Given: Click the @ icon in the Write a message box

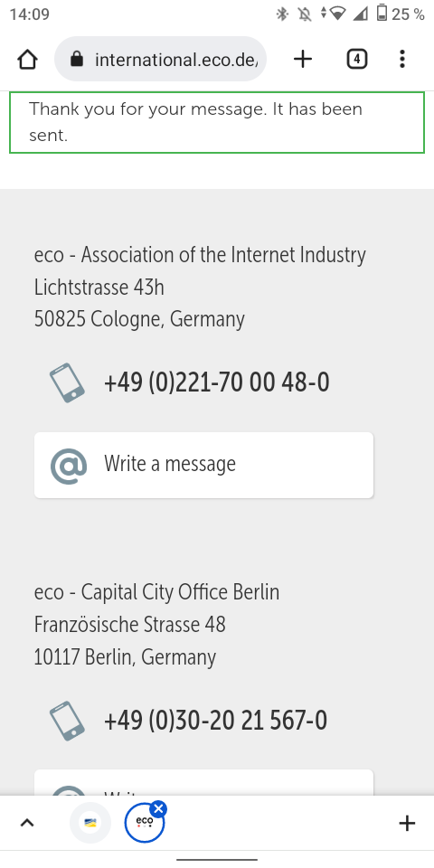Looking at the screenshot, I should (x=69, y=467).
